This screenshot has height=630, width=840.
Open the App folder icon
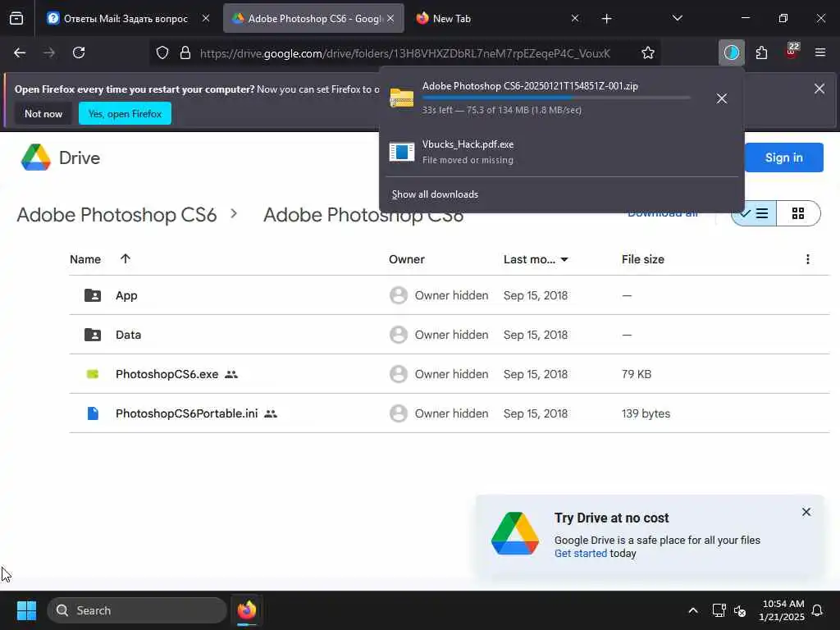coord(93,295)
